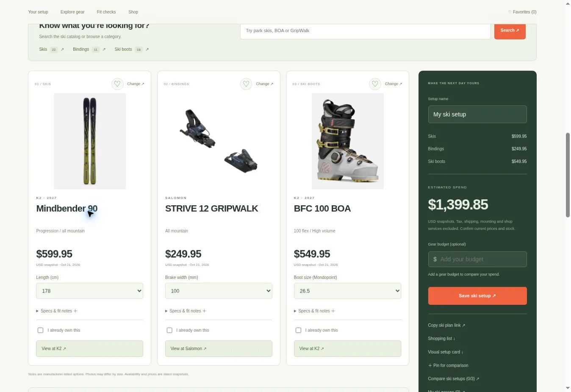
Task: Tick "I already own this" for Mindbender 90
Action: click(40, 330)
